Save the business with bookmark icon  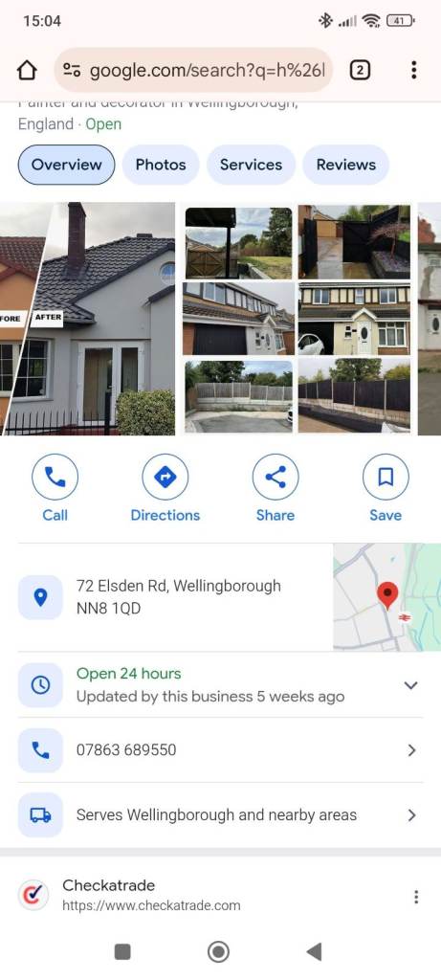click(386, 478)
